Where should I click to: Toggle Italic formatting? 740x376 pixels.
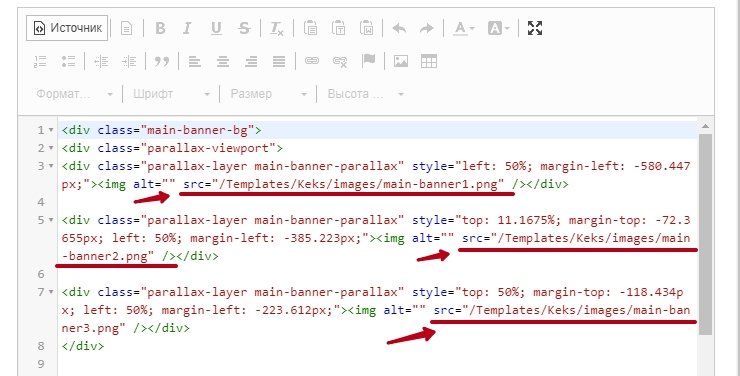point(187,28)
